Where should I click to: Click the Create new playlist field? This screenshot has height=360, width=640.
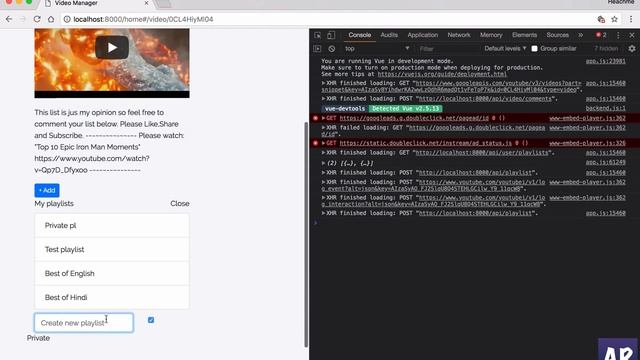click(84, 322)
